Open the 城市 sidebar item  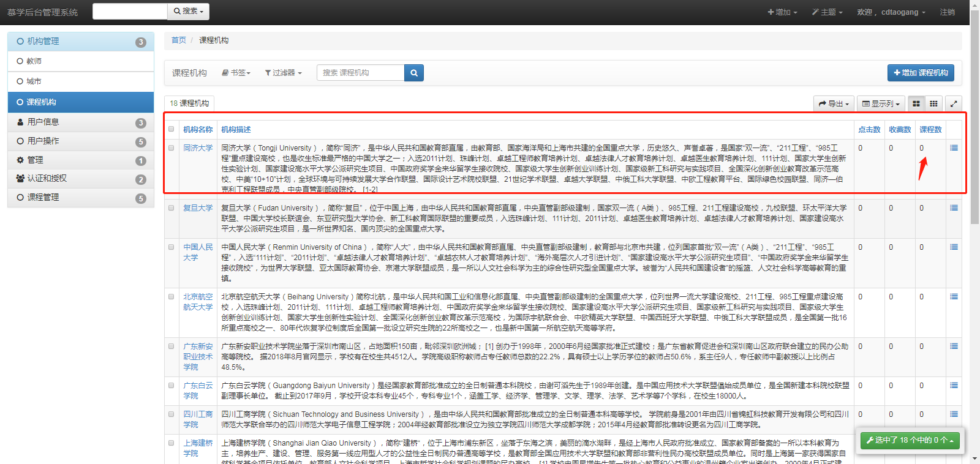coord(81,81)
